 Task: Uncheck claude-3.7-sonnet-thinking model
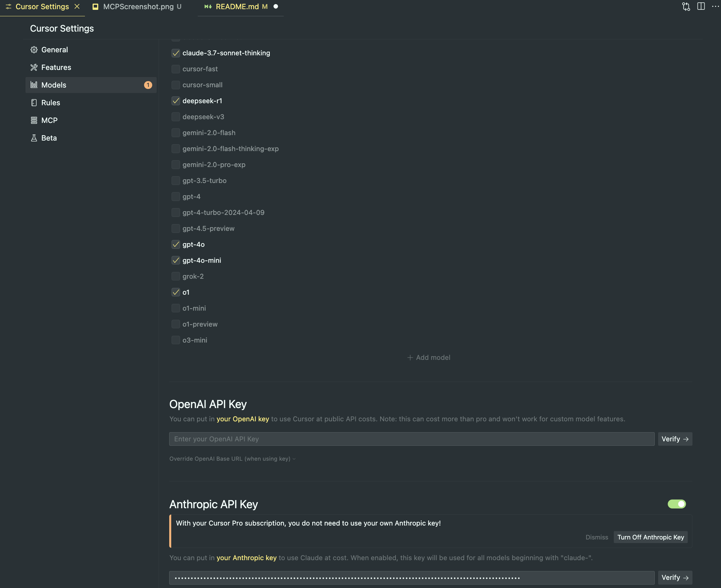(176, 53)
